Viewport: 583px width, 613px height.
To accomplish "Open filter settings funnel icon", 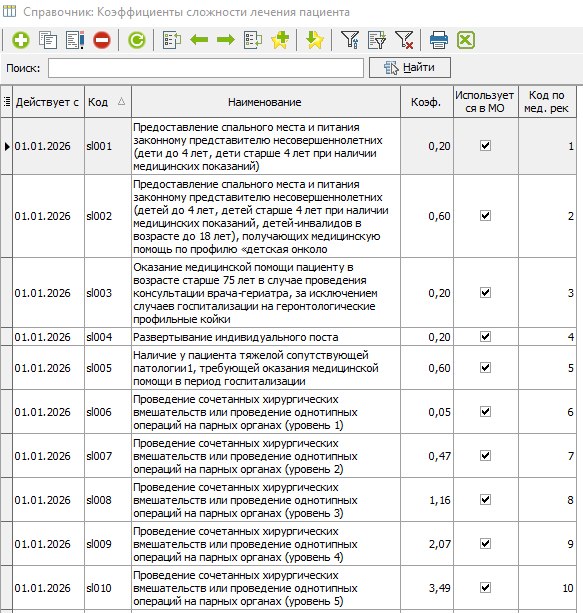I will 350,40.
